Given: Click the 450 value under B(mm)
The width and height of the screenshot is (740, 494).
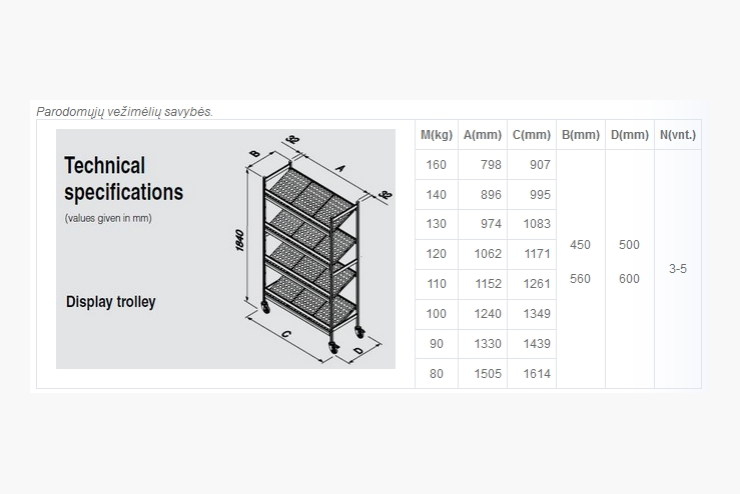Looking at the screenshot, I should pyautogui.click(x=580, y=245).
